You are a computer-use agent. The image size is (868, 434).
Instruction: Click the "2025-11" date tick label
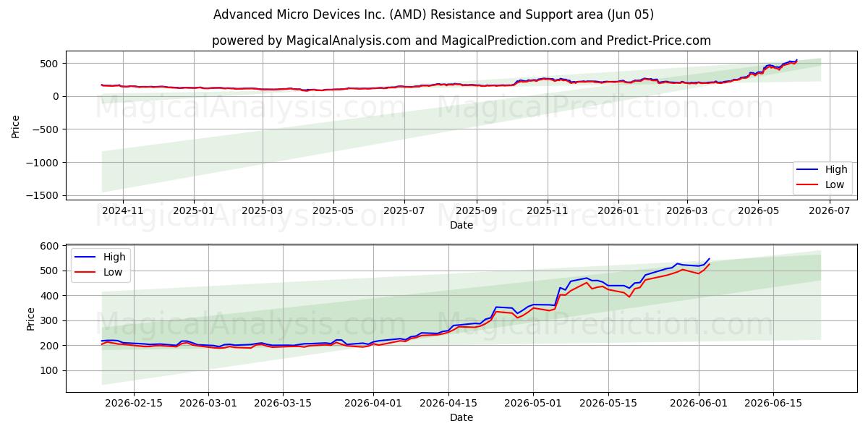point(548,210)
